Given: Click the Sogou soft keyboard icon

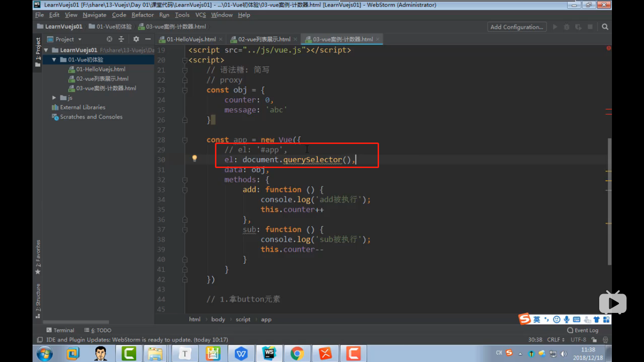Looking at the screenshot, I should [x=576, y=320].
